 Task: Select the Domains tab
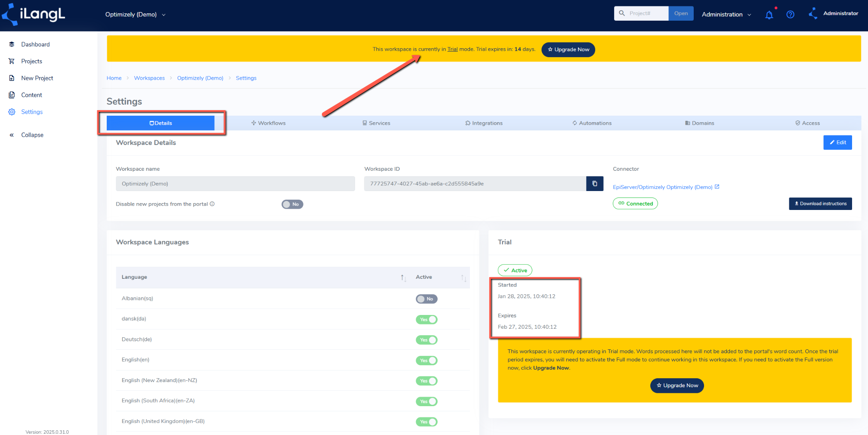[700, 123]
